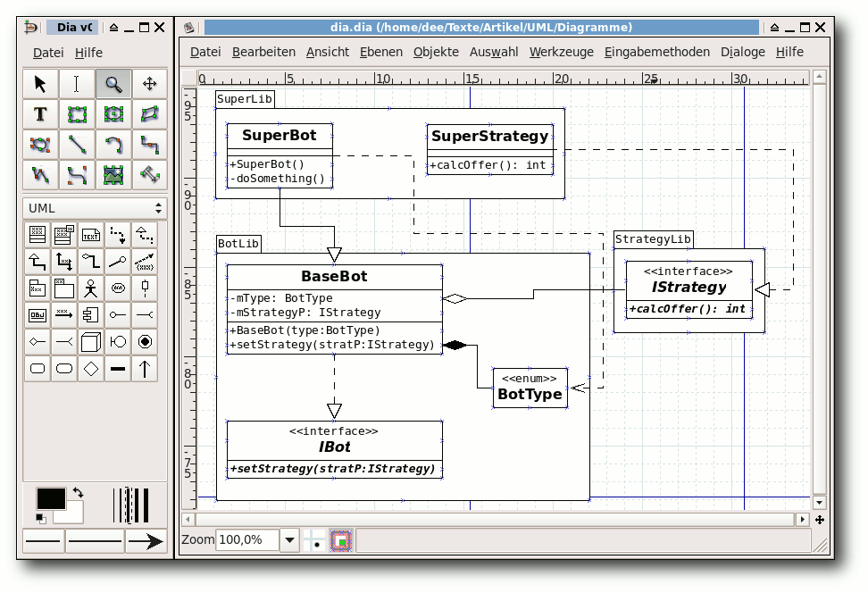This screenshot has height=593, width=868.
Task: Choose the Scroll diagram move tool
Action: pyautogui.click(x=149, y=84)
